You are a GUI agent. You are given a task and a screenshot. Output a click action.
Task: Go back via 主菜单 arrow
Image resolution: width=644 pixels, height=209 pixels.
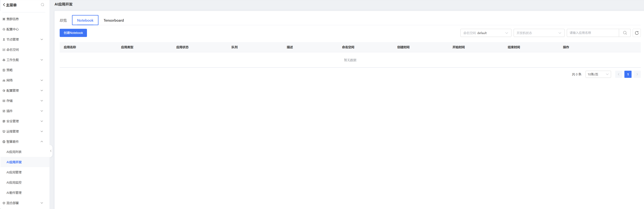pos(4,5)
